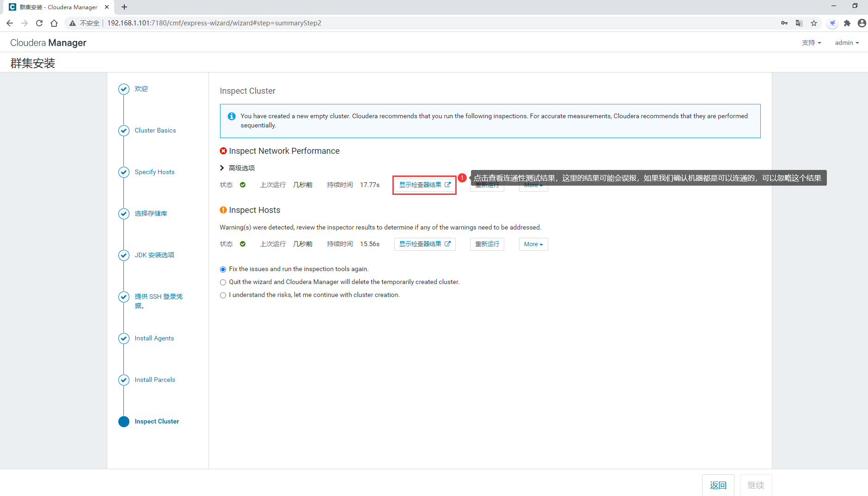Choose 'I understand the risks' radio option
The image size is (868, 496).
point(223,295)
